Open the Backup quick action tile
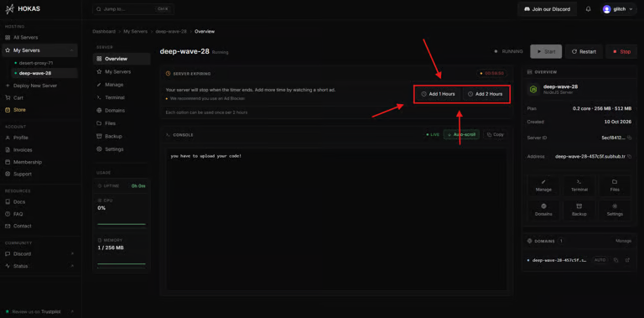644x318 pixels. point(579,210)
